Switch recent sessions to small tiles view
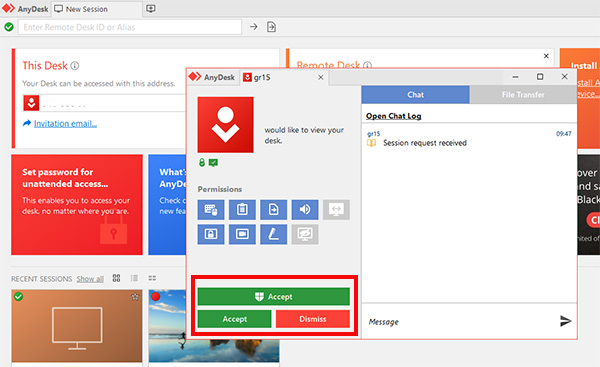 (x=152, y=278)
